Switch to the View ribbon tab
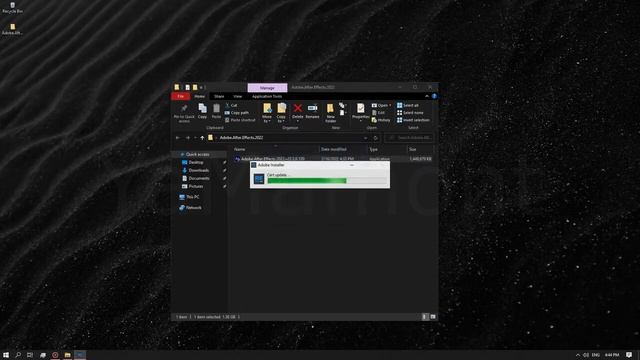This screenshot has height=360, width=640. [238, 96]
